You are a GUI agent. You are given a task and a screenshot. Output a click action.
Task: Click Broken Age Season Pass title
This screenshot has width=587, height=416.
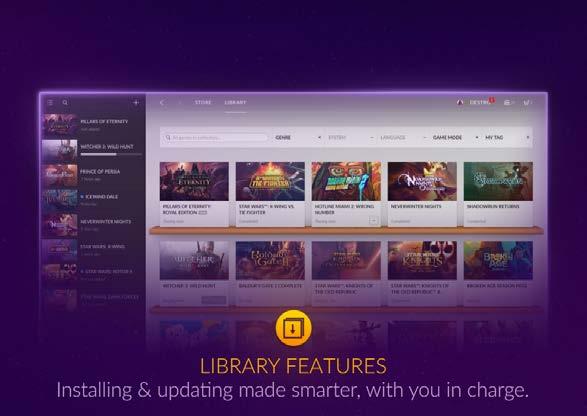496,286
